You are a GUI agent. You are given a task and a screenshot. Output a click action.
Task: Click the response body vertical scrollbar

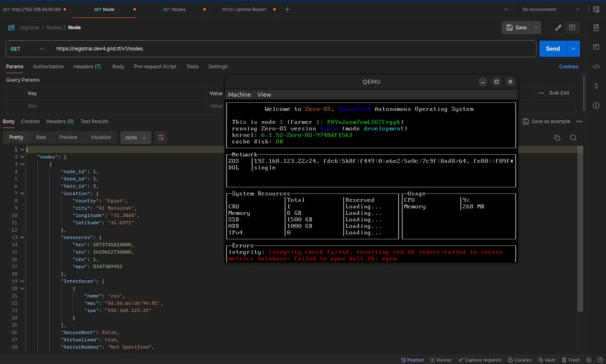[580, 229]
